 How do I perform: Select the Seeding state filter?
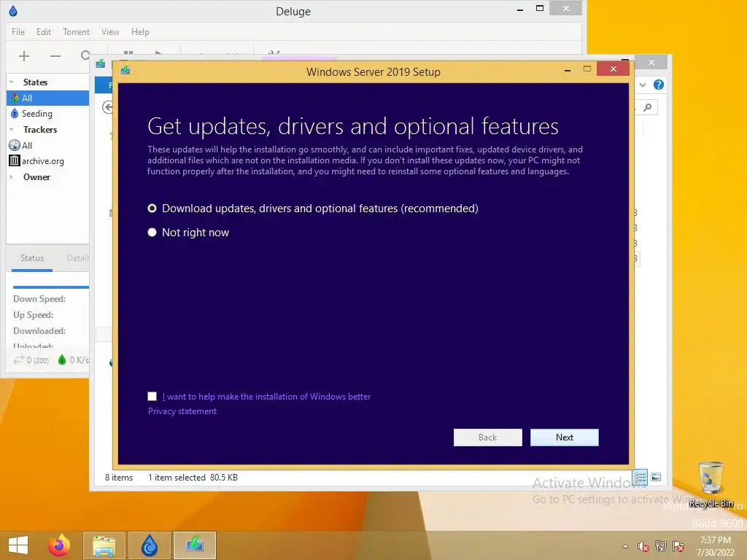click(47, 113)
